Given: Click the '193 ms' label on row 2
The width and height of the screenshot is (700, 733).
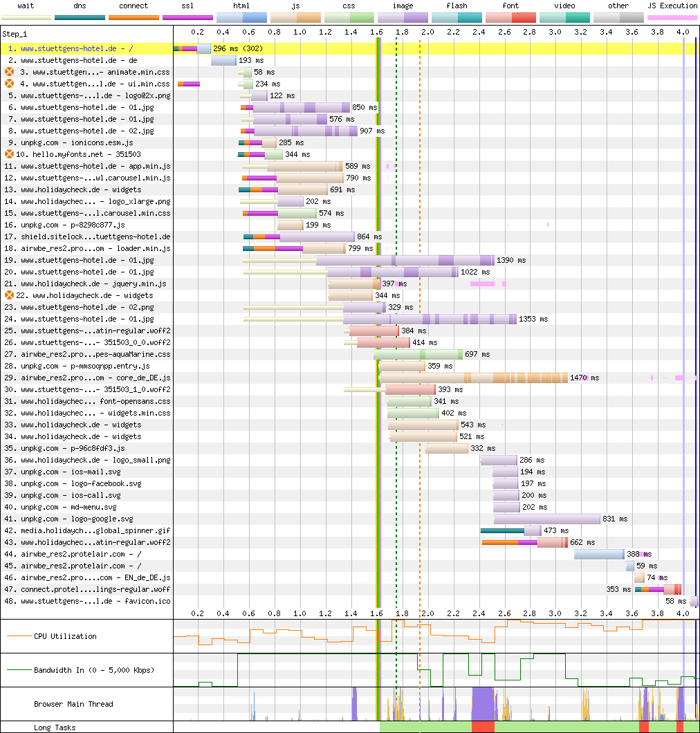Looking at the screenshot, I should (x=251, y=60).
